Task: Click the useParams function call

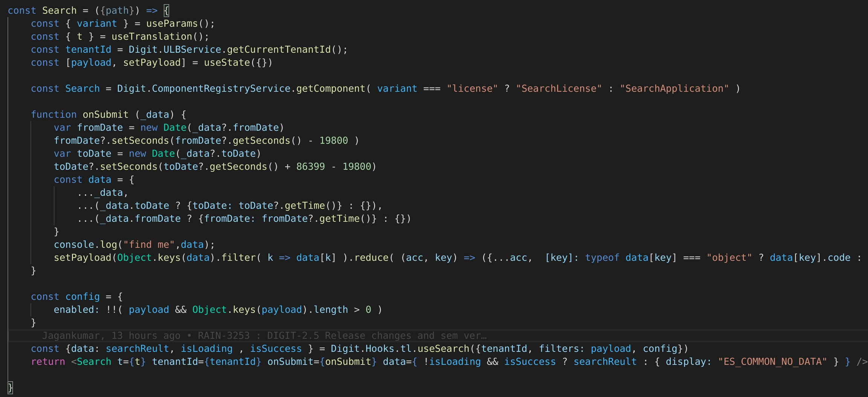Action: (172, 24)
